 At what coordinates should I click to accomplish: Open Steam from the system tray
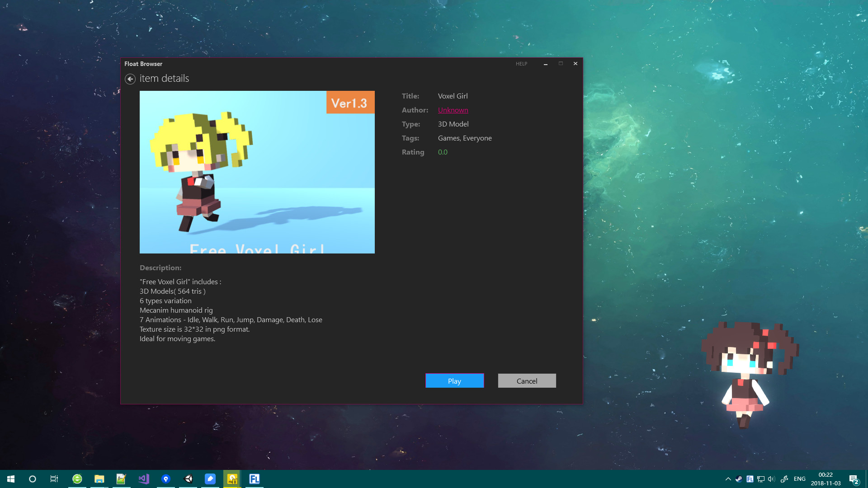[739, 479]
